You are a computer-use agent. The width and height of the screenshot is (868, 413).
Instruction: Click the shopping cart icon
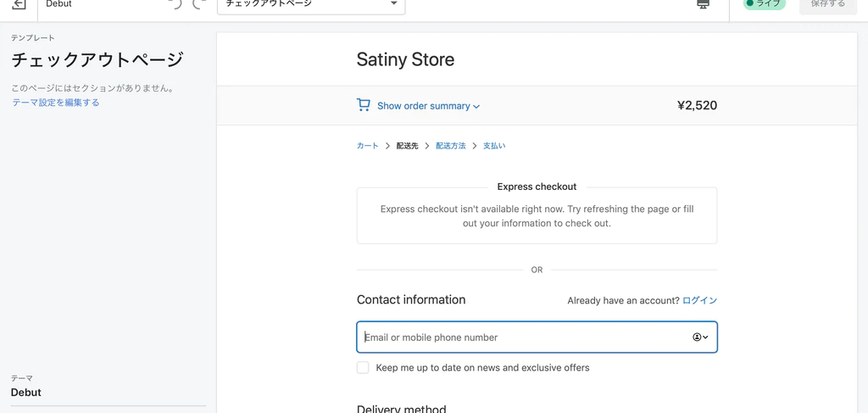click(364, 105)
